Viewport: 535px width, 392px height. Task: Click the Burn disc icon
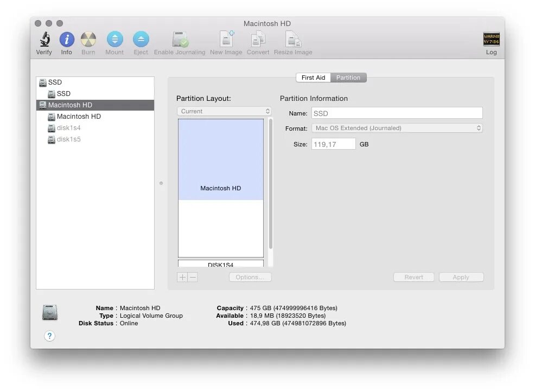pos(88,40)
